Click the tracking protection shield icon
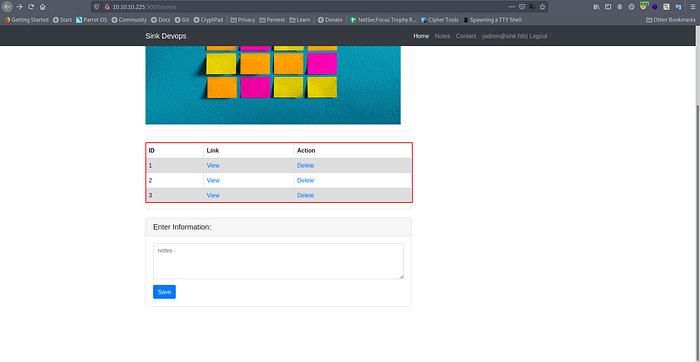 coord(97,7)
